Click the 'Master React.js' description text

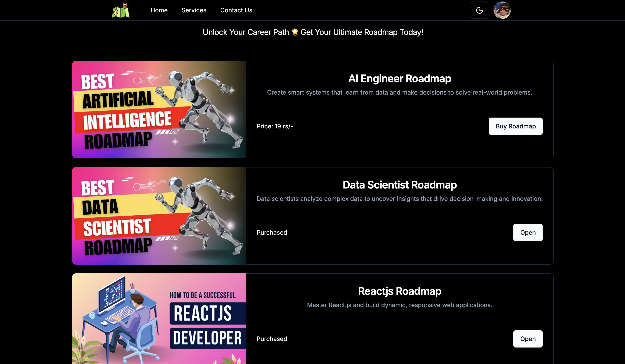pos(400,305)
